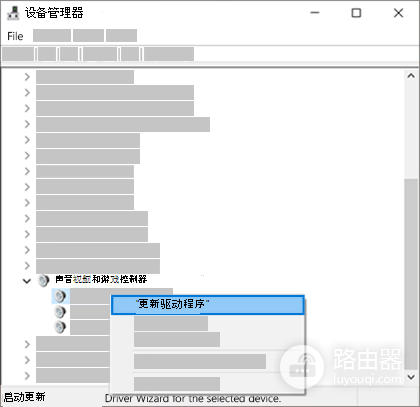
Task: Click the 启动更新 status bar text
Action: click(x=24, y=397)
